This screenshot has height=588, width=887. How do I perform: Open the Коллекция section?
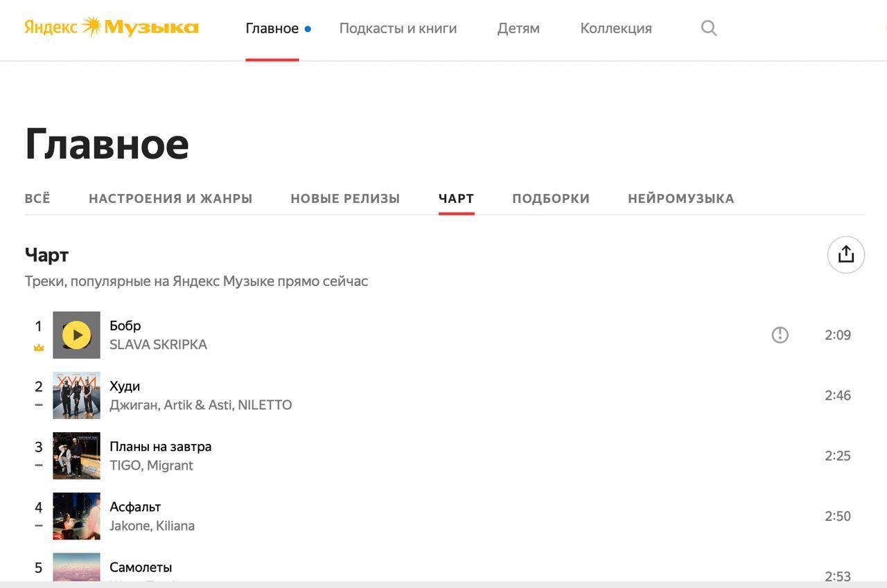click(x=616, y=28)
